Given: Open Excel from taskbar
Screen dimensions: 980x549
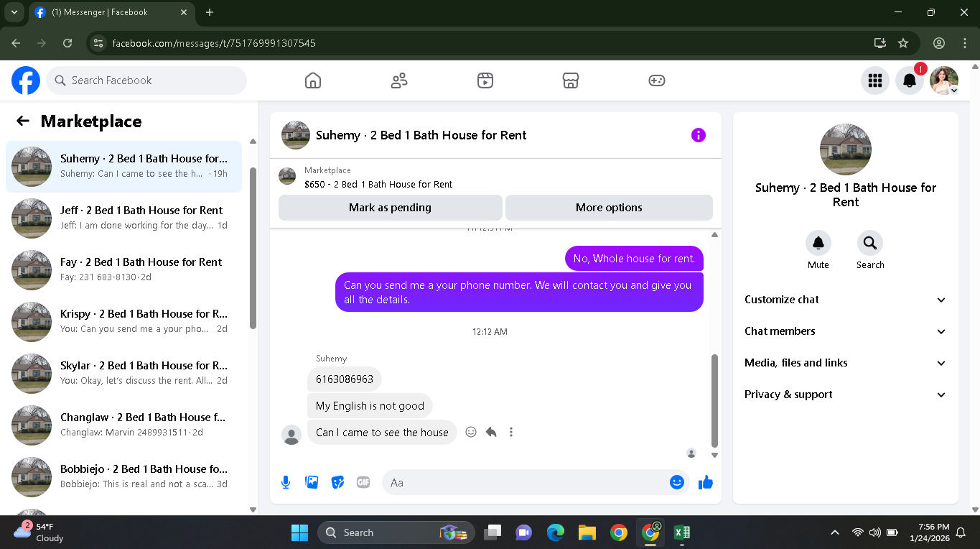Looking at the screenshot, I should click(x=681, y=532).
